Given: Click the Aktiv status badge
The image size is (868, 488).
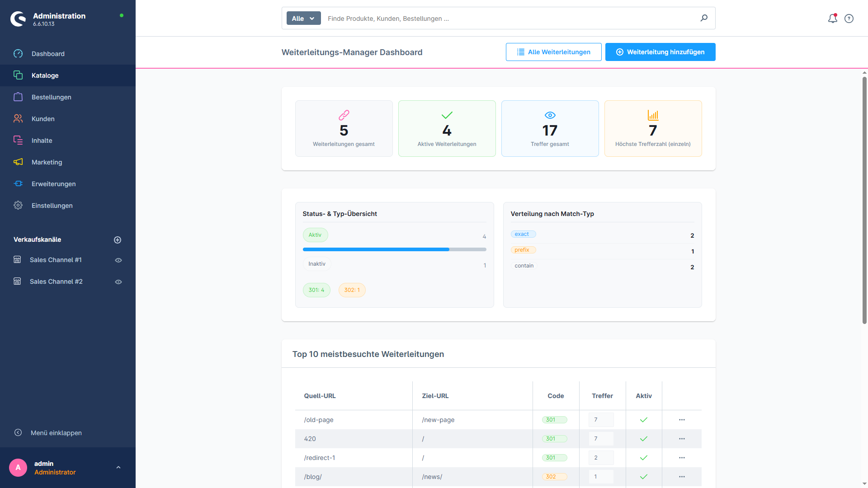Looking at the screenshot, I should [x=315, y=235].
